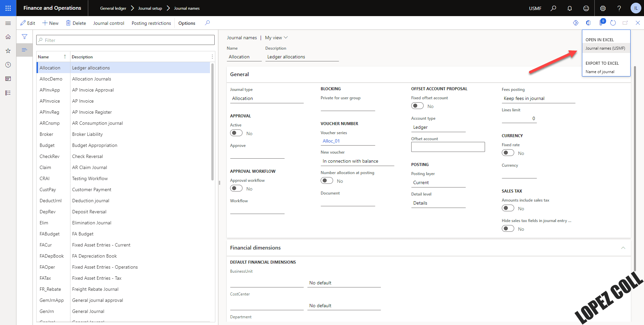This screenshot has height=325, width=644.
Task: Show the filter pane funnel icon
Action: (24, 37)
